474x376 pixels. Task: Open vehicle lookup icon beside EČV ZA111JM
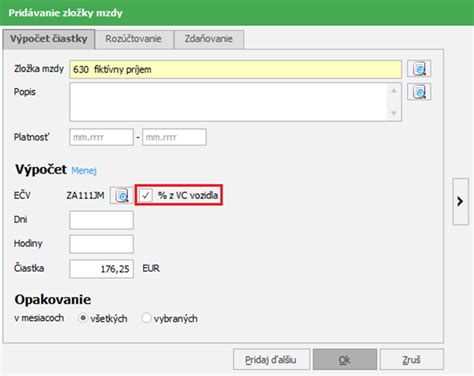[122, 195]
